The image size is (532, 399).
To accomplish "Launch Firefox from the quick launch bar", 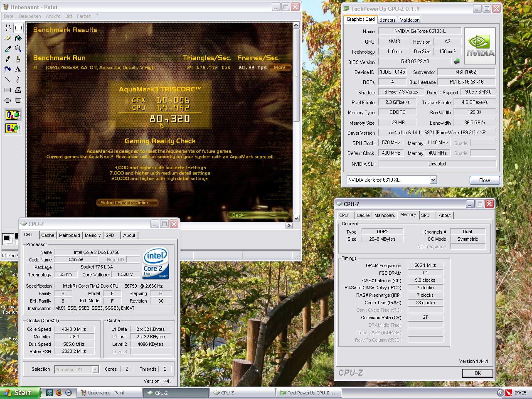I will point(59,392).
